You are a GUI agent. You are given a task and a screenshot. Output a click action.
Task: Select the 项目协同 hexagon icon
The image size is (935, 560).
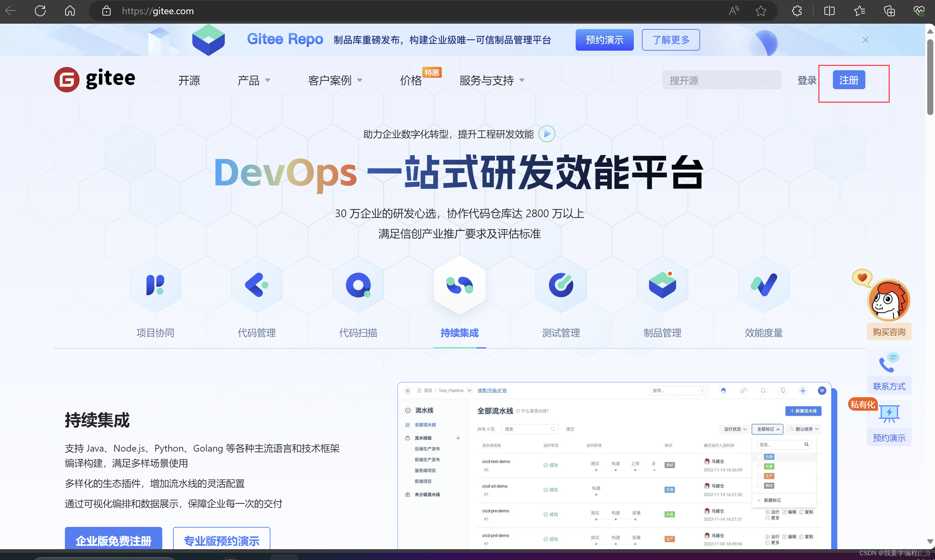(x=155, y=285)
